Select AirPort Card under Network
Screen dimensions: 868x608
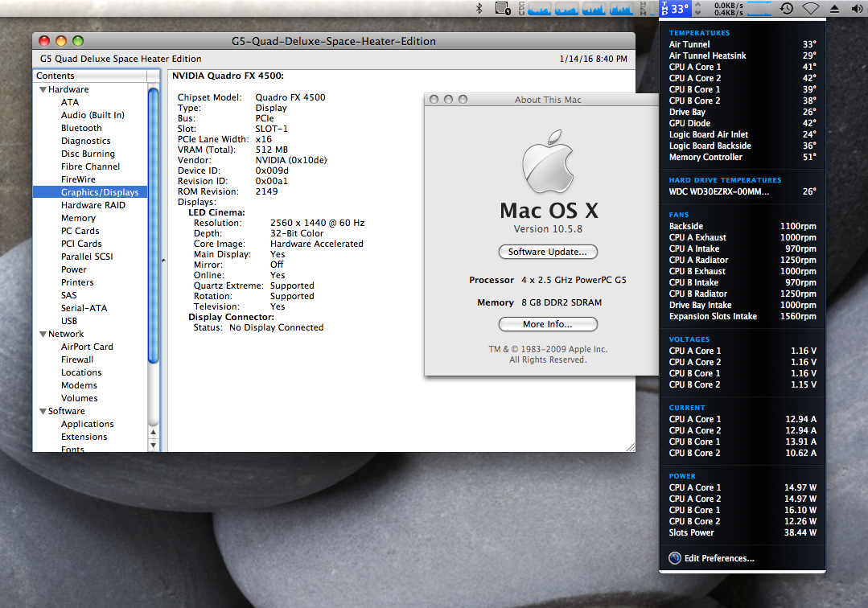coord(87,347)
